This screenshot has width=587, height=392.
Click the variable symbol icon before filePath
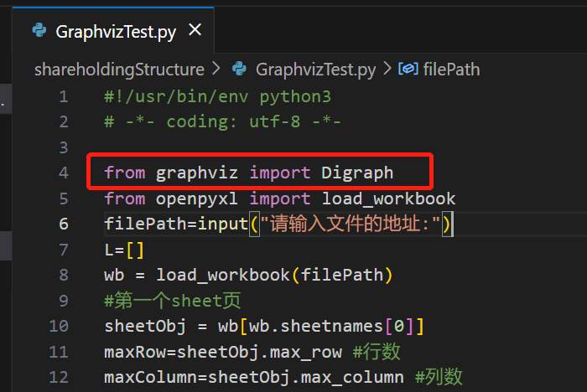(x=408, y=69)
